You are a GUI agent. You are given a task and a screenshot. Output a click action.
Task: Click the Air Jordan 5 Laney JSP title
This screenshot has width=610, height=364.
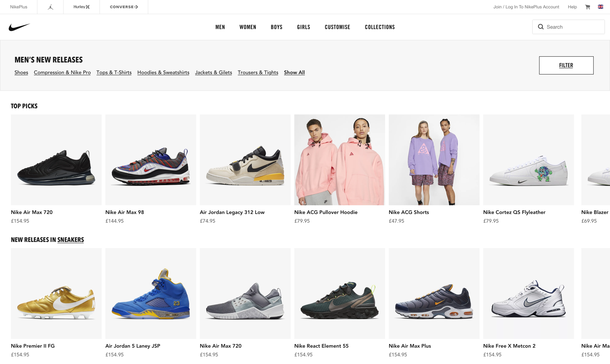pyautogui.click(x=133, y=346)
